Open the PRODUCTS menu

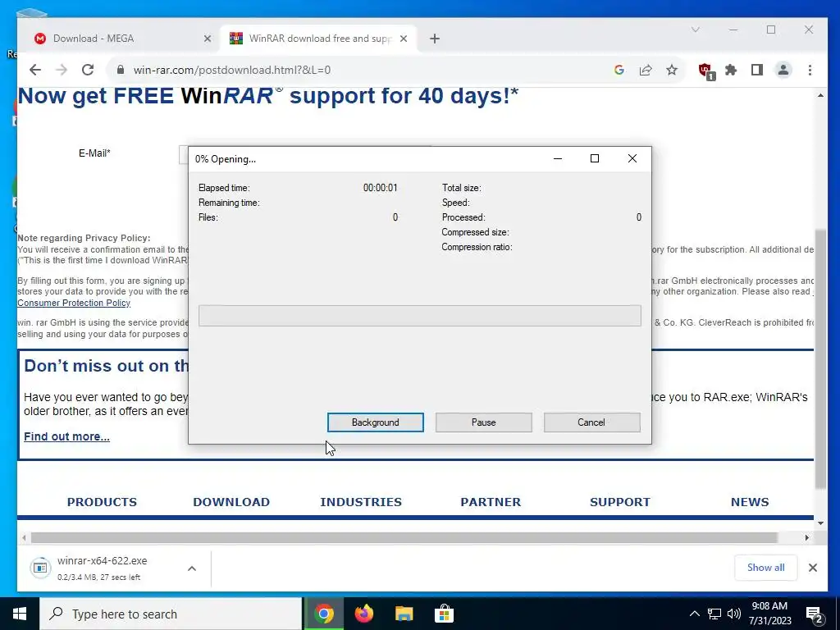pyautogui.click(x=102, y=502)
